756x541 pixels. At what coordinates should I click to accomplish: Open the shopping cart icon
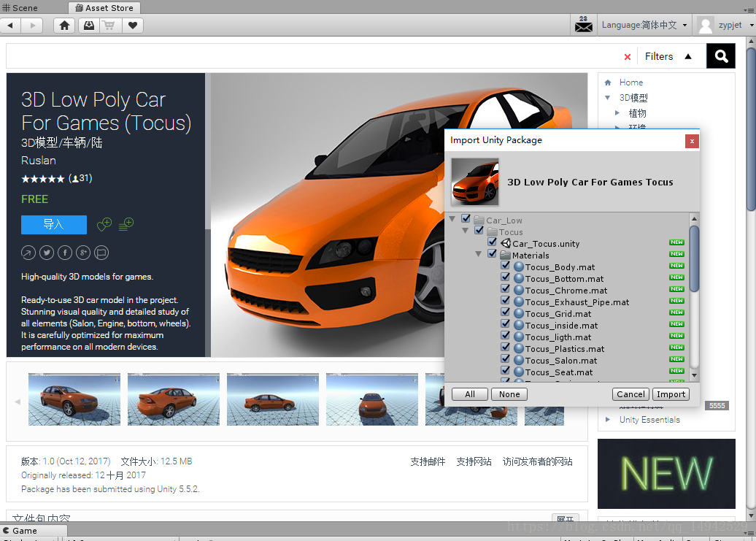[110, 25]
